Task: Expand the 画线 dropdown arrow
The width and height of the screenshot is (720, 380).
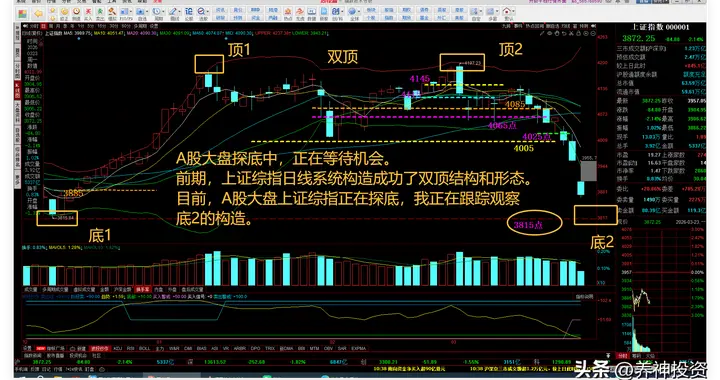Action: 179,11
